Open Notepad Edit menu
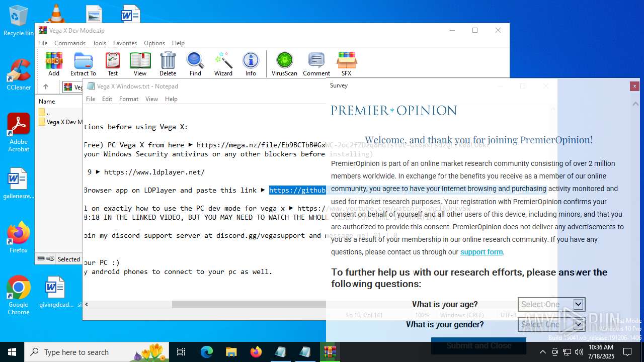The image size is (644, 362). 107,99
